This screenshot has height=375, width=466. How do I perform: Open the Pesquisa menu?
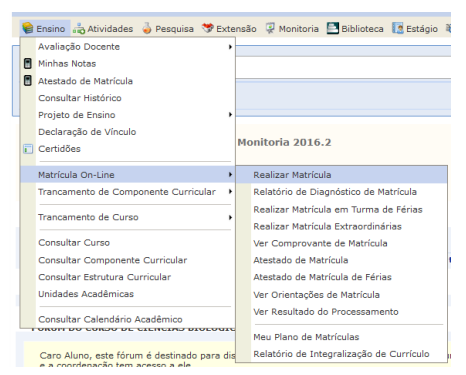(168, 29)
